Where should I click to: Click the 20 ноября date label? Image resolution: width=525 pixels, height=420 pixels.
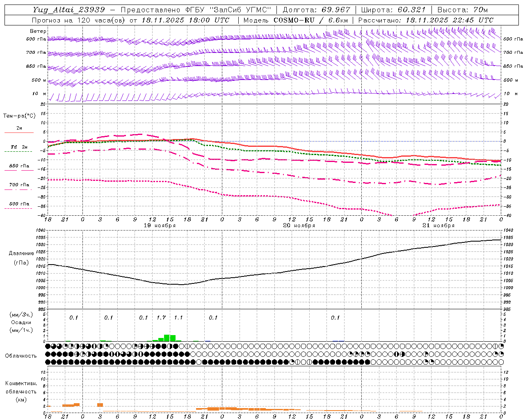click(x=299, y=226)
